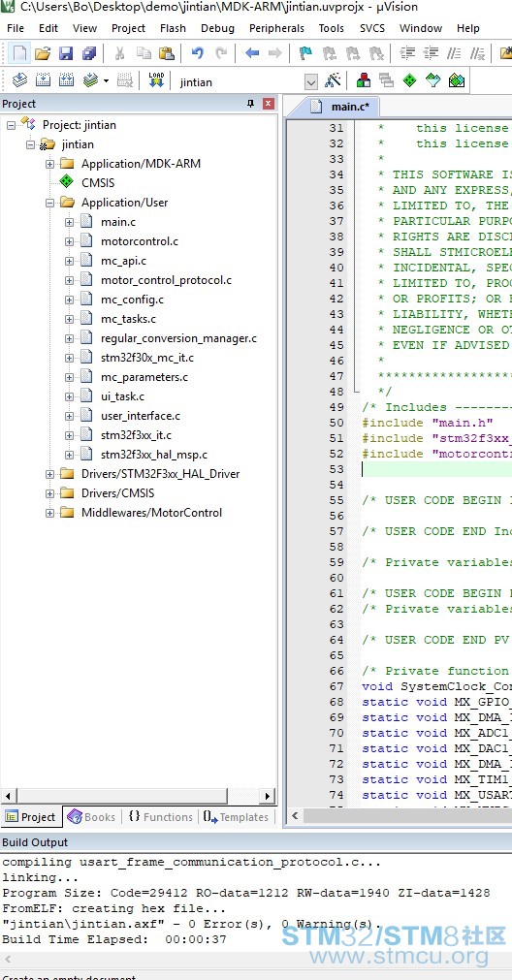Rebuild all target files icon
Screen dimensions: 512x980
(66, 80)
